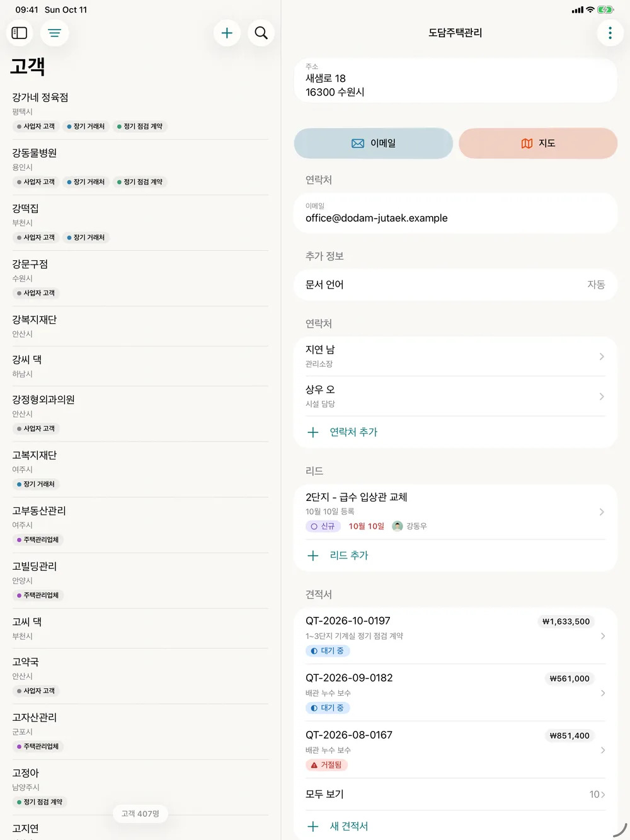Tap the 고객 407명 count pill
Screen dimensions: 630x840
click(140, 814)
